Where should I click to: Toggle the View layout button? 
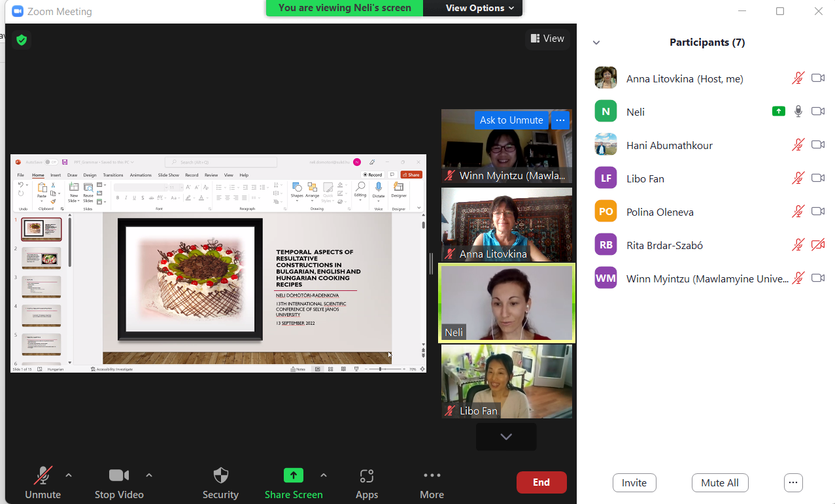547,39
